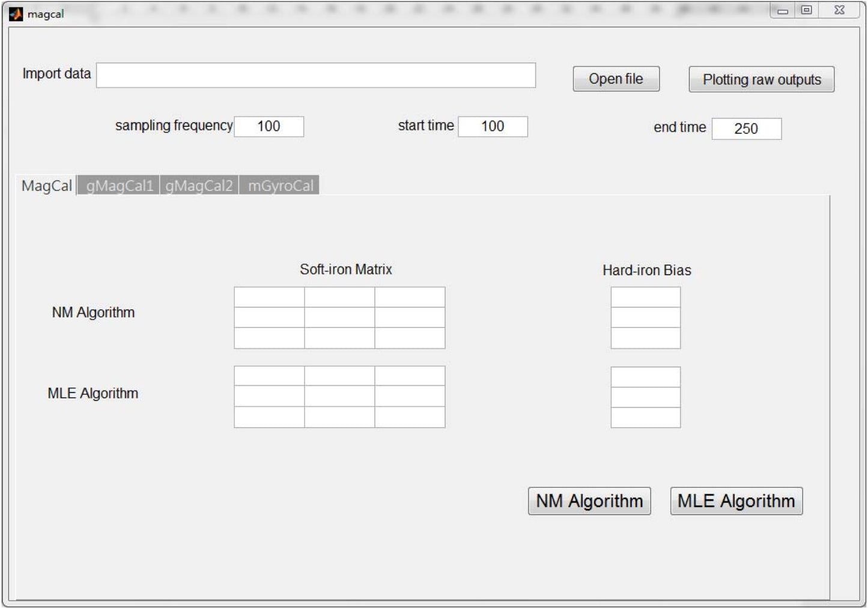This screenshot has width=868, height=608.
Task: Minimize the magcal window
Action: (783, 10)
